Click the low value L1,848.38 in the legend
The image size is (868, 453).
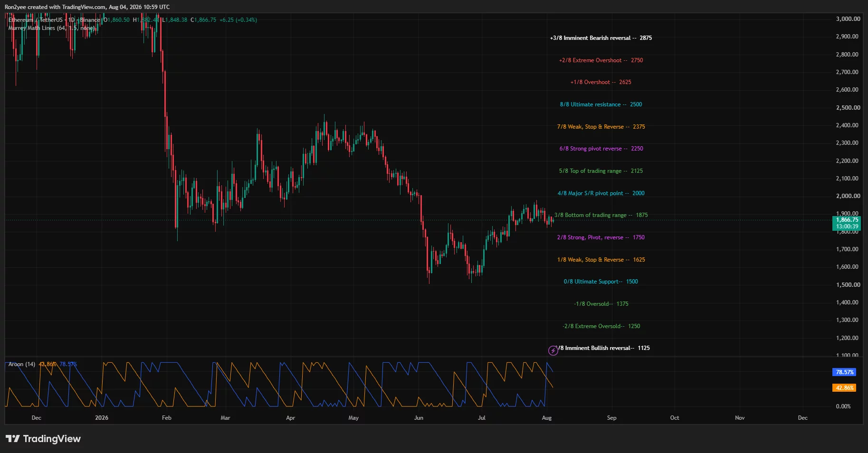tap(175, 20)
